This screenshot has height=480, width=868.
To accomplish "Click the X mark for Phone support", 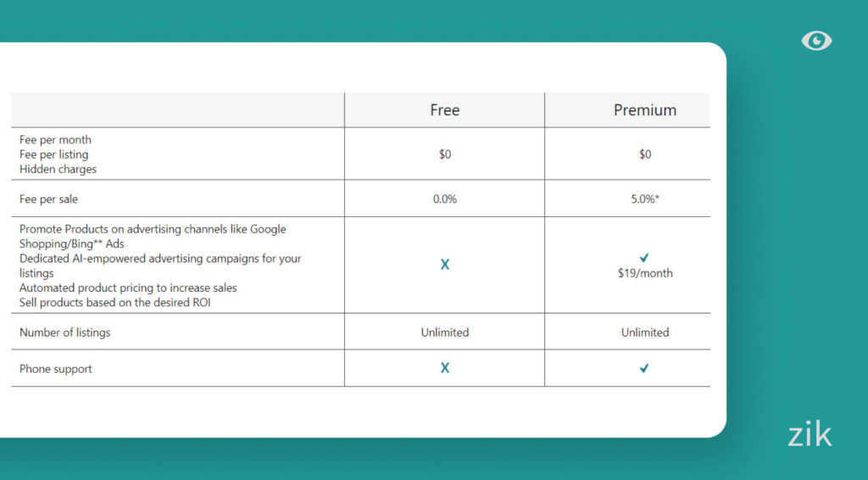I will pos(445,368).
